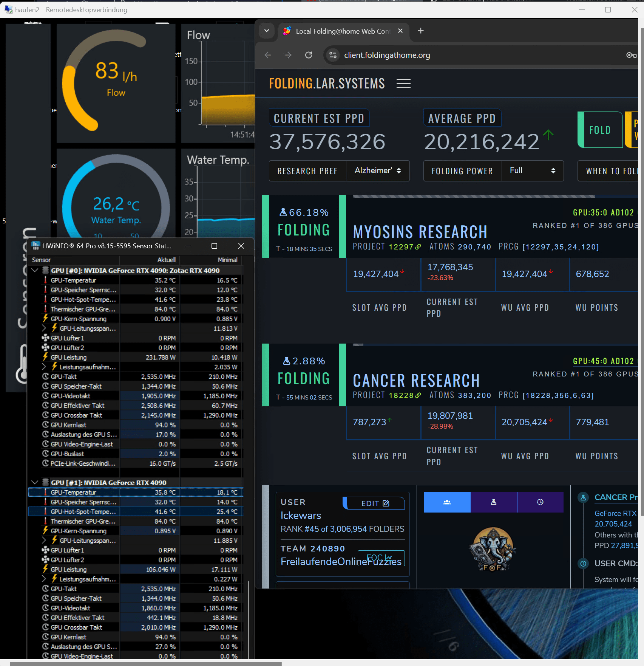Expand GPU-Leitungsspannung under GPU #1
The image size is (644, 666).
(x=44, y=540)
